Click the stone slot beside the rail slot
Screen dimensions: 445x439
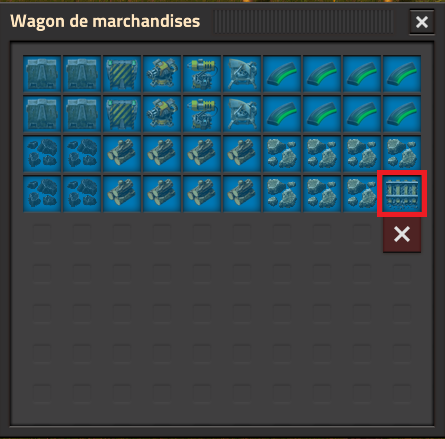click(362, 193)
